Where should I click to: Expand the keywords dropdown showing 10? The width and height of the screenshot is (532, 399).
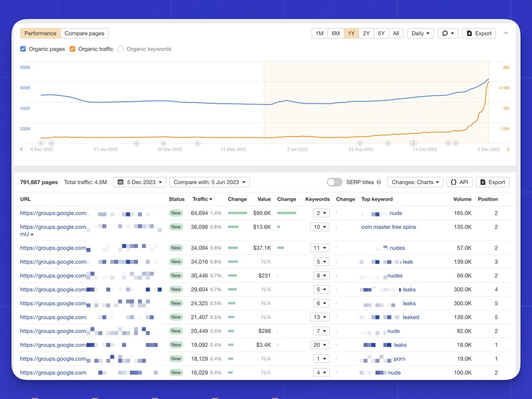320,227
